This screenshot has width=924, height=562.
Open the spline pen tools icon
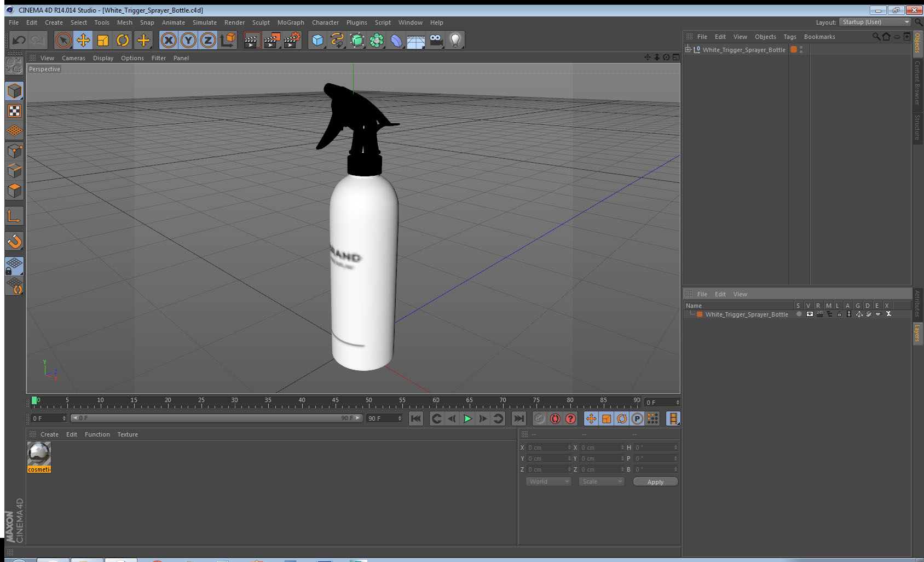pyautogui.click(x=337, y=40)
